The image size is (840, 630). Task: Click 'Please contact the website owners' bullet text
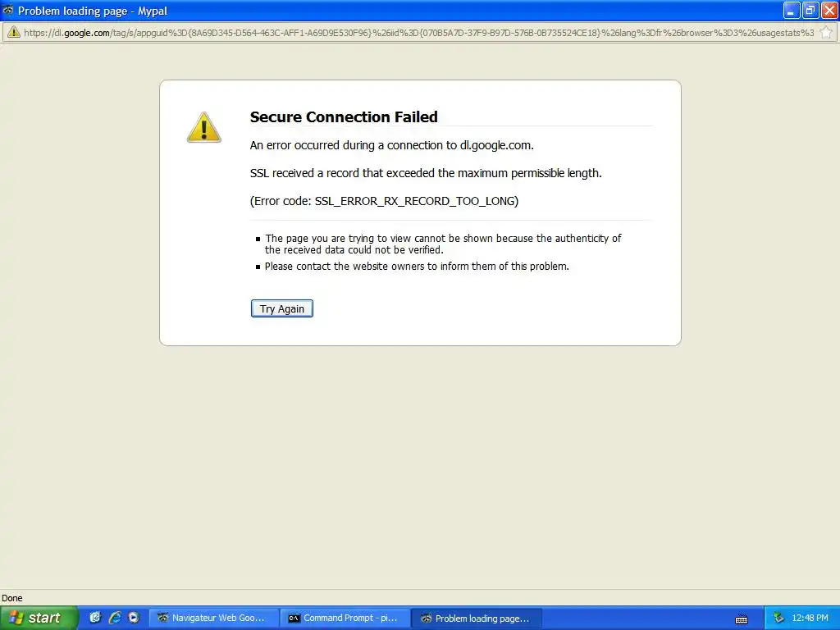click(x=417, y=267)
